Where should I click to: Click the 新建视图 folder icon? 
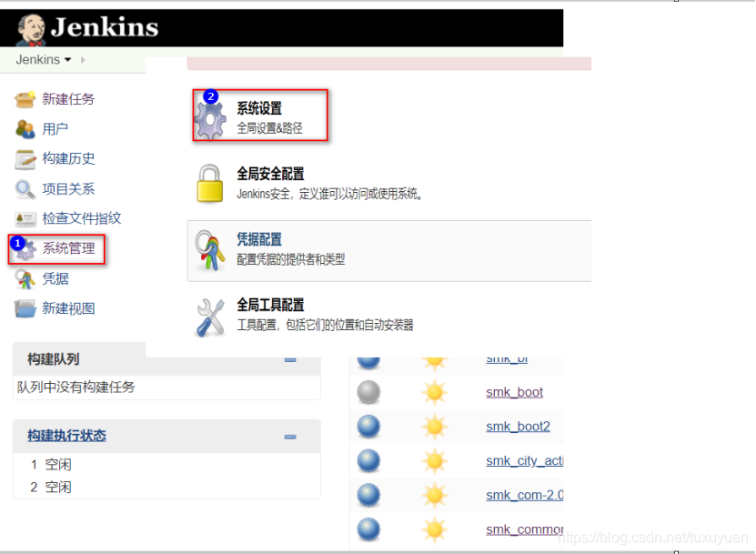pos(25,308)
